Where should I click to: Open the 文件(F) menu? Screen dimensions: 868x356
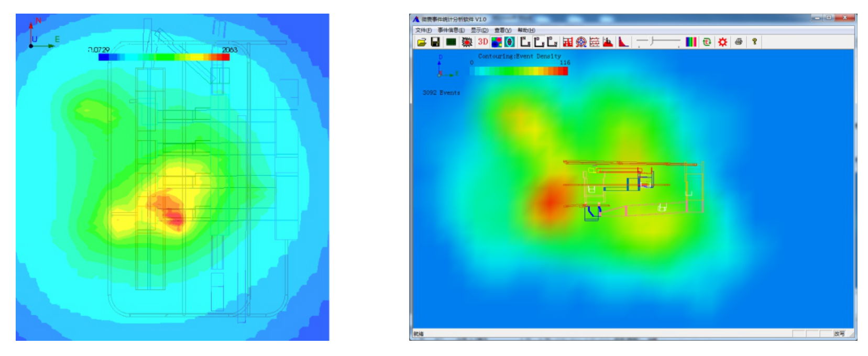(423, 30)
